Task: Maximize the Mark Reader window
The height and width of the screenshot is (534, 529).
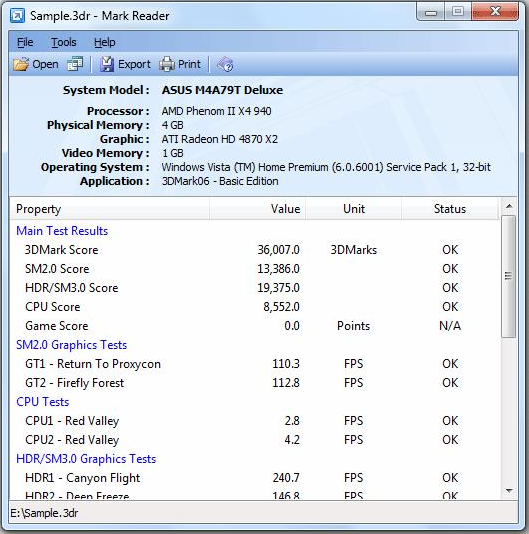Action: coord(458,13)
